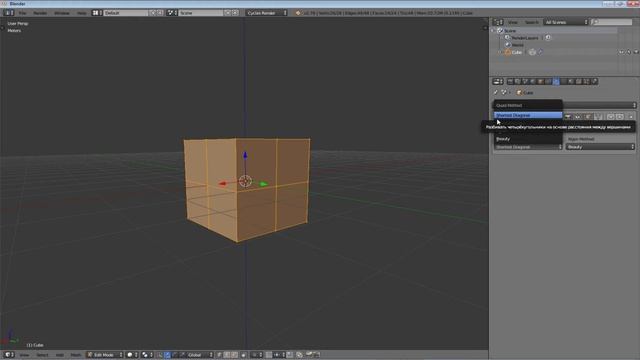The image size is (640, 360).
Task: Open the Window menu
Action: (x=62, y=13)
